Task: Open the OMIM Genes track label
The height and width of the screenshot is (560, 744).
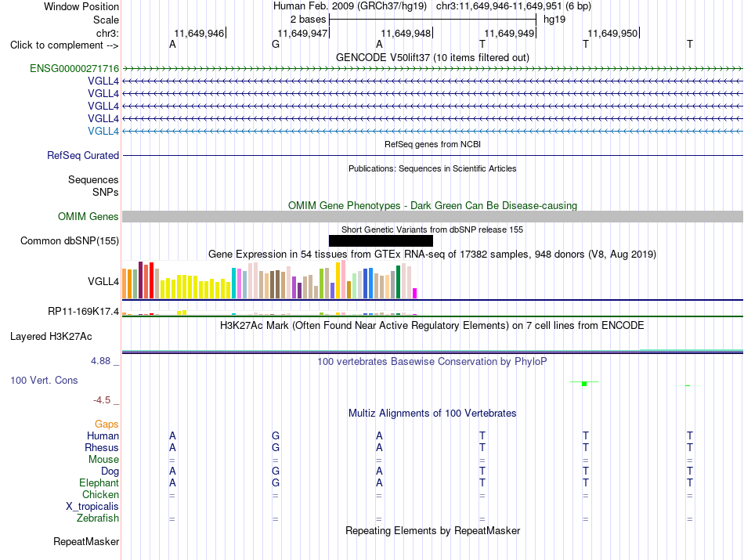Action: click(x=88, y=216)
